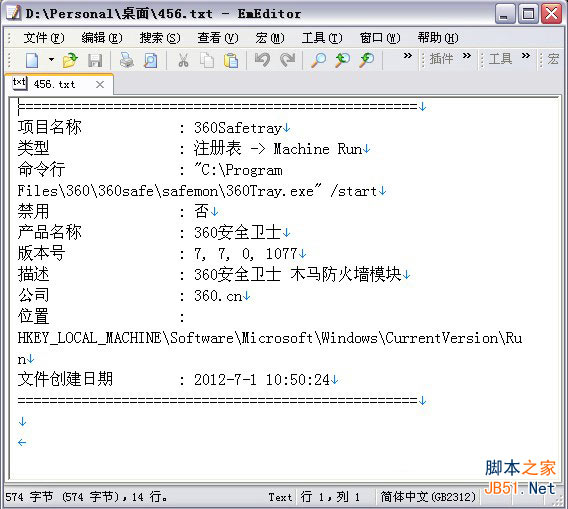The height and width of the screenshot is (509, 568).
Task: Click the Undo arrow icon
Action: click(262, 60)
